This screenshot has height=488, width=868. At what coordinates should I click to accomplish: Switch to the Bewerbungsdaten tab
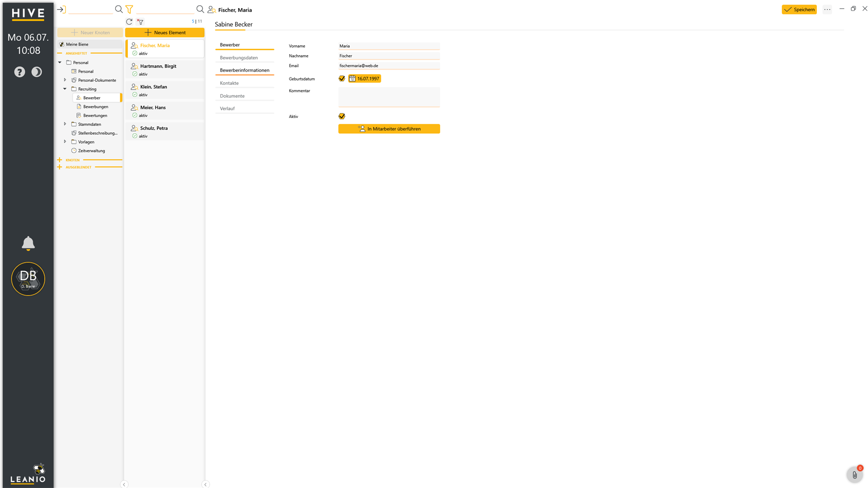click(x=245, y=58)
